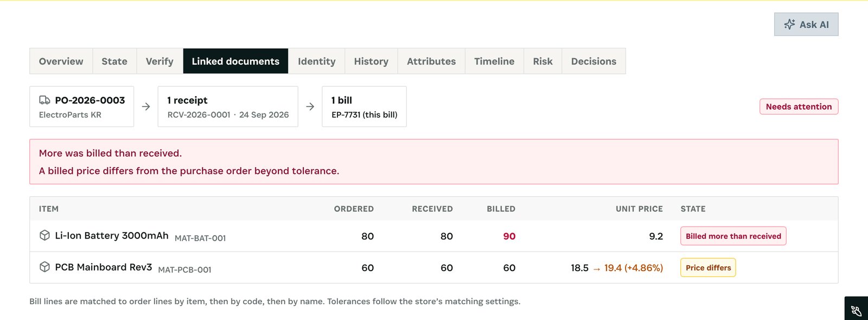The width and height of the screenshot is (868, 320).
Task: Open the 1 receipt RCV-2026-0001 card
Action: tap(228, 106)
